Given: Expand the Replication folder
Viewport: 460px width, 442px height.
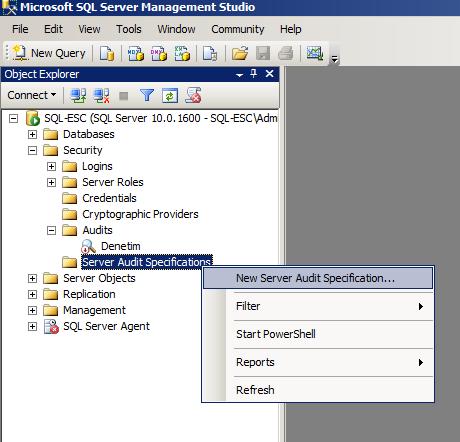Looking at the screenshot, I should [32, 294].
